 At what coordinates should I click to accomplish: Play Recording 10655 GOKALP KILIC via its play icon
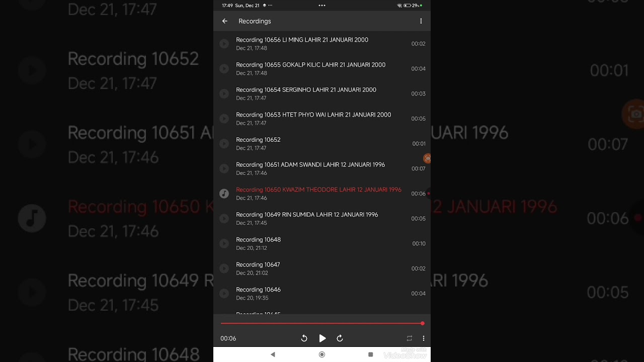point(224,69)
